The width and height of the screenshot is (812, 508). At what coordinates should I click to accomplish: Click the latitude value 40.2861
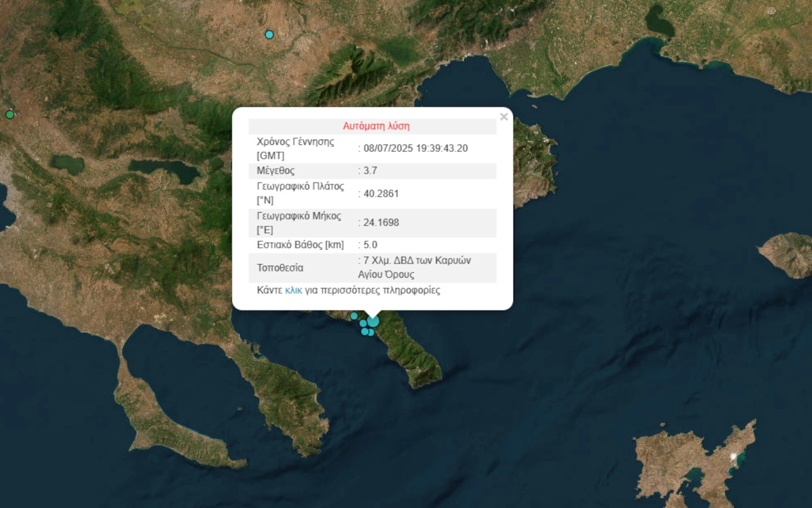pos(381,193)
